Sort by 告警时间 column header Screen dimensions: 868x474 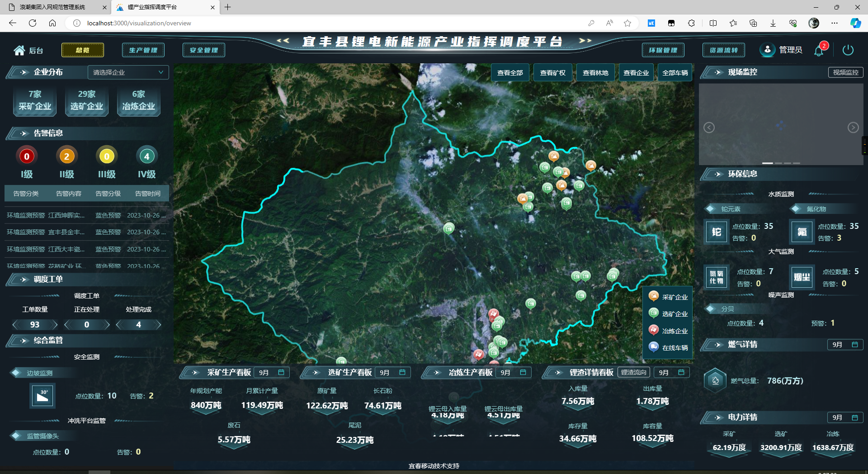[148, 194]
